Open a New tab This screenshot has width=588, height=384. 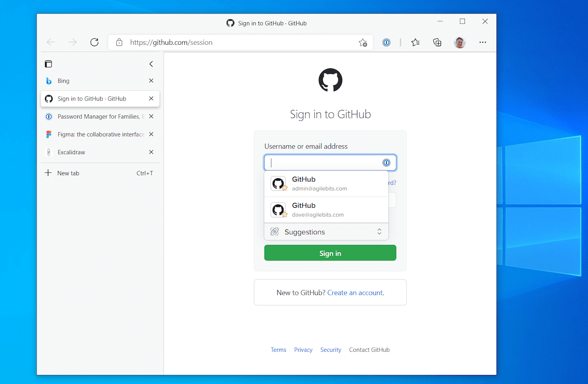click(x=100, y=173)
